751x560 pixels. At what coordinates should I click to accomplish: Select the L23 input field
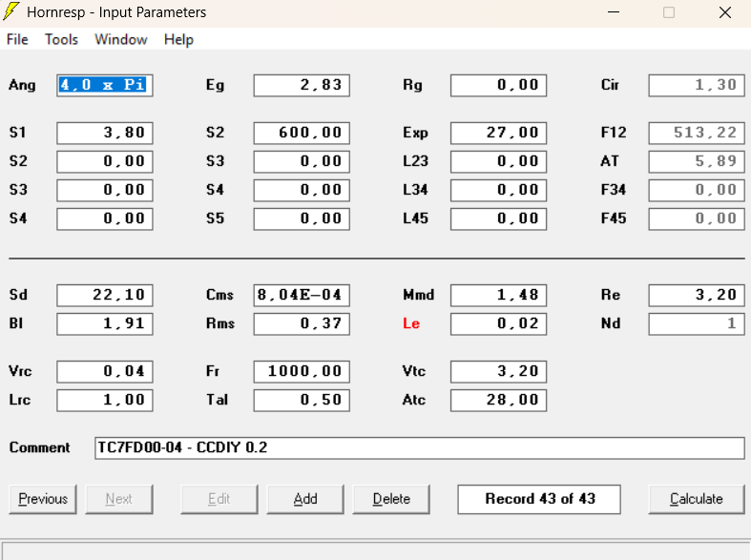click(x=498, y=161)
